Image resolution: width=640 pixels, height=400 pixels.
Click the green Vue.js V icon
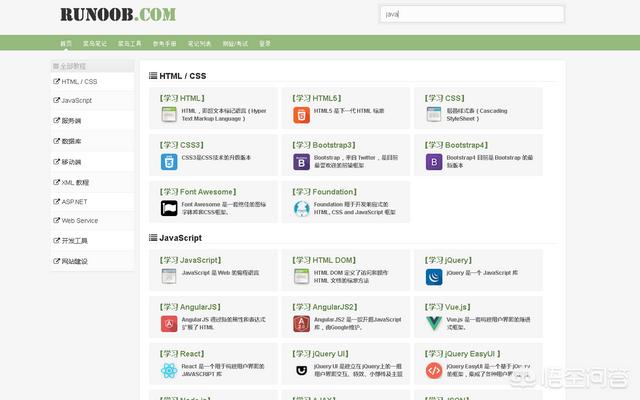pos(434,324)
